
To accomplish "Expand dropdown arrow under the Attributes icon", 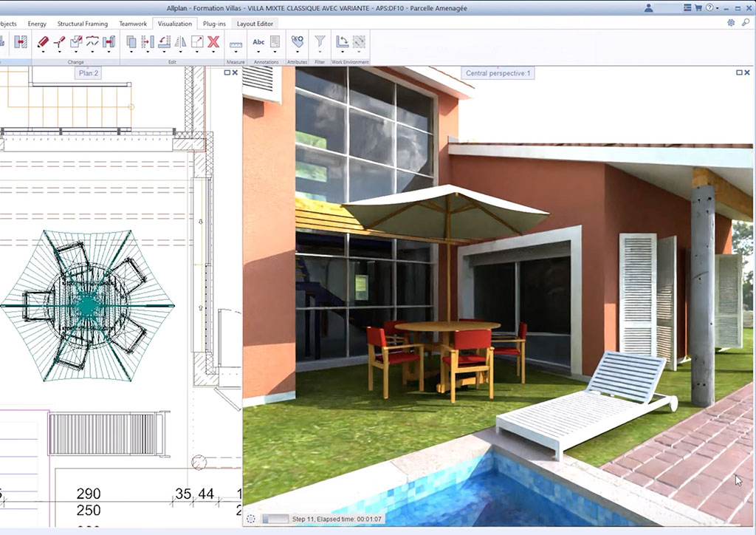I will [297, 53].
